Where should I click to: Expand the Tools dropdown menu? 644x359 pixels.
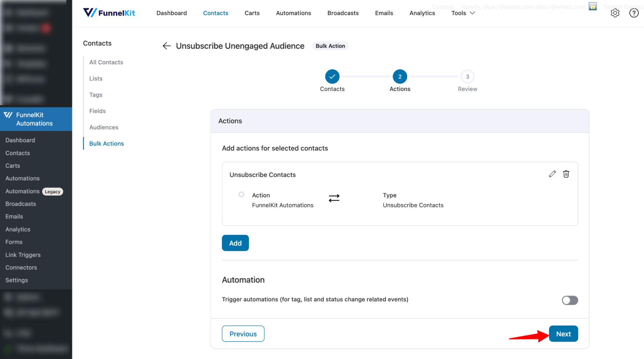pyautogui.click(x=463, y=13)
